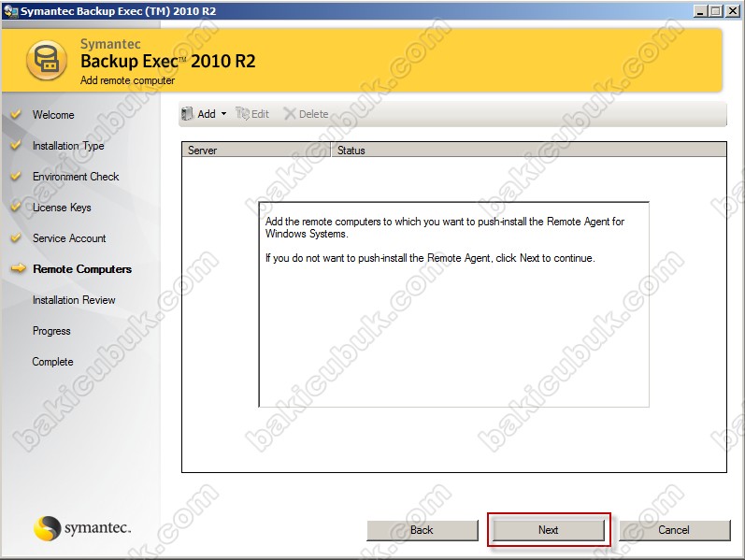Select the Progress step in sidebar
The height and width of the screenshot is (560, 745).
tap(51, 331)
